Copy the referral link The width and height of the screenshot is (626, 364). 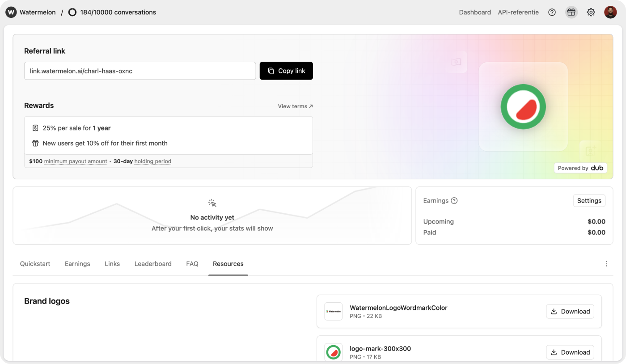[286, 71]
